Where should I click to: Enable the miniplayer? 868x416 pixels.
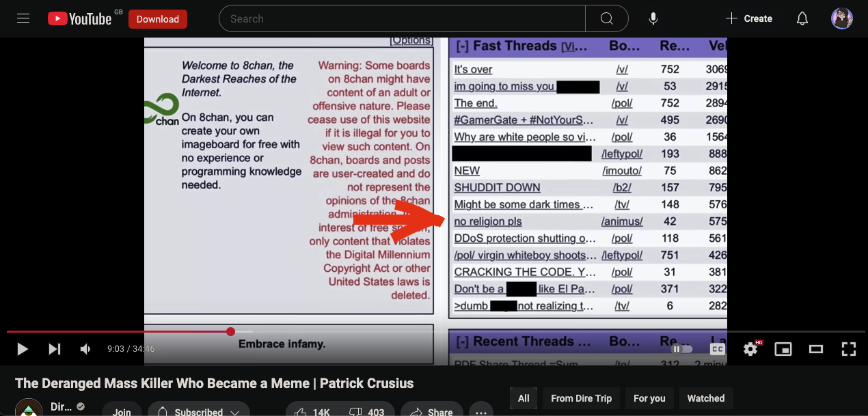(783, 349)
